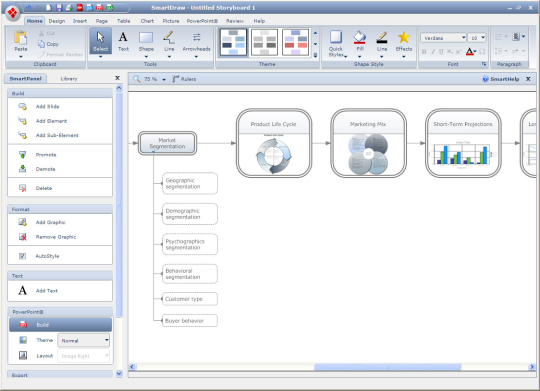Open the Help ribbon tab

(259, 21)
